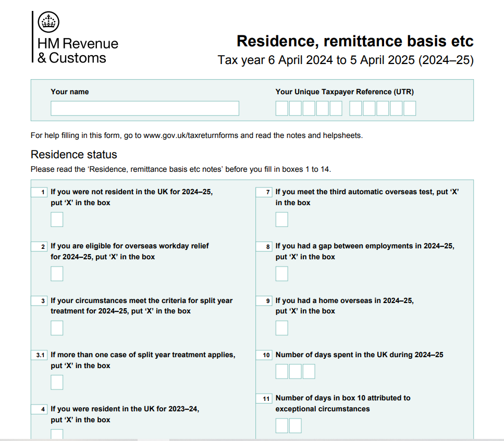The height and width of the screenshot is (441, 504).
Task: Click first digit cell of box 10 days
Action: [281, 371]
